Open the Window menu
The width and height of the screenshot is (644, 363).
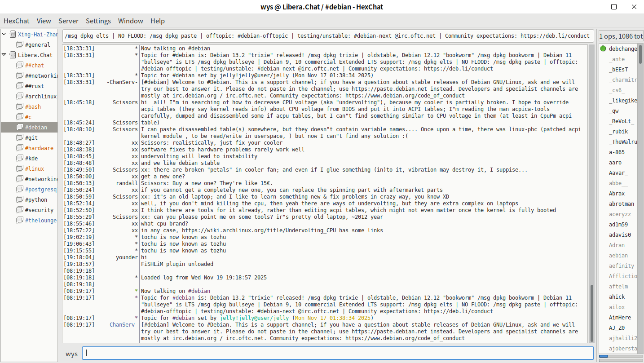[131, 21]
